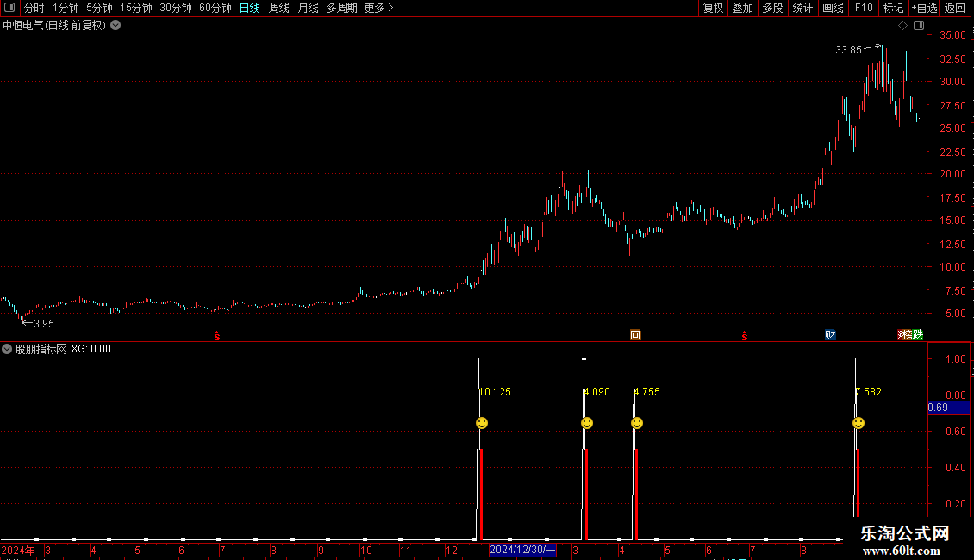This screenshot has height=560, width=974.
Task: Click the XG: 0.00 indicator value
Action: pyautogui.click(x=91, y=349)
